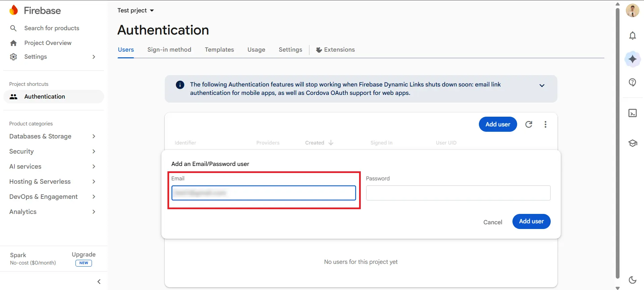Click the Settings gear icon in sidebar

coord(13,57)
